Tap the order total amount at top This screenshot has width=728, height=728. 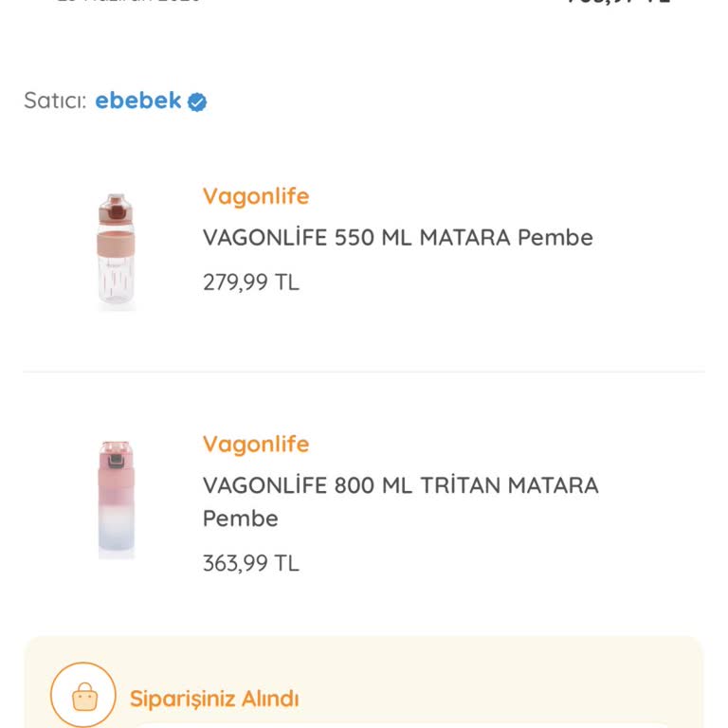pos(619,2)
